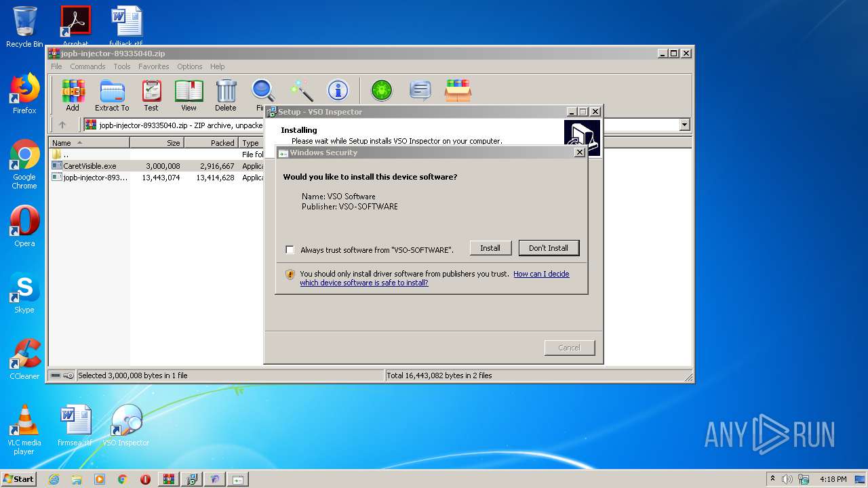Close the Windows Security dialog

(579, 152)
